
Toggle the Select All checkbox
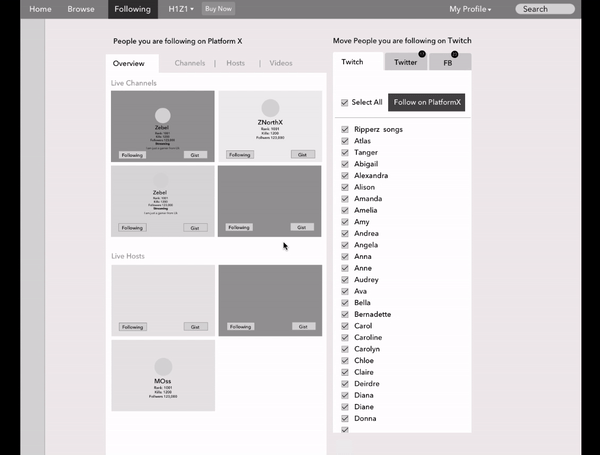(x=345, y=103)
